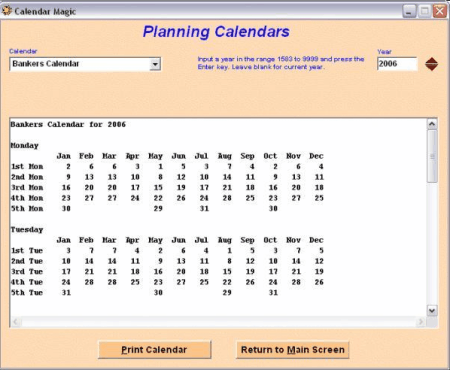Click the vertical scrollbar down arrow

tap(432, 311)
